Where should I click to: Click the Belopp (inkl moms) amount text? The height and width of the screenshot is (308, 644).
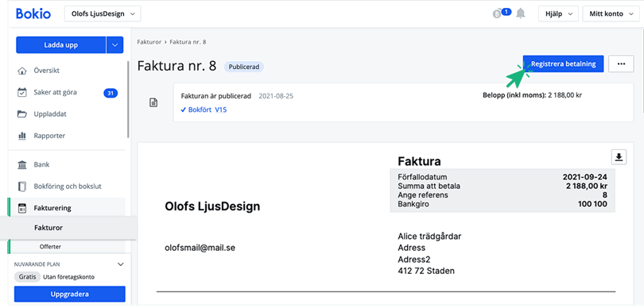533,95
